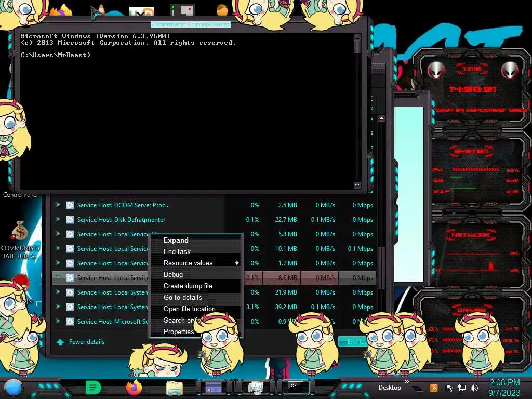The height and width of the screenshot is (399, 532).
Task: Click the gear icon of Service Host: DCOM Server Proc
Action: [x=70, y=205]
